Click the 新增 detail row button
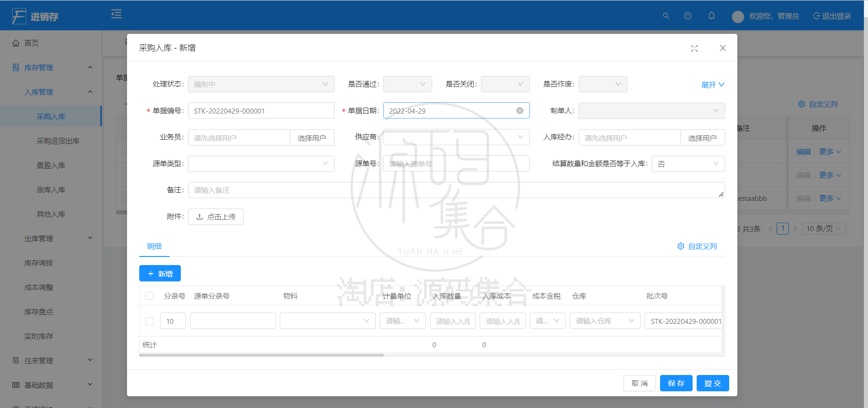 tap(160, 274)
